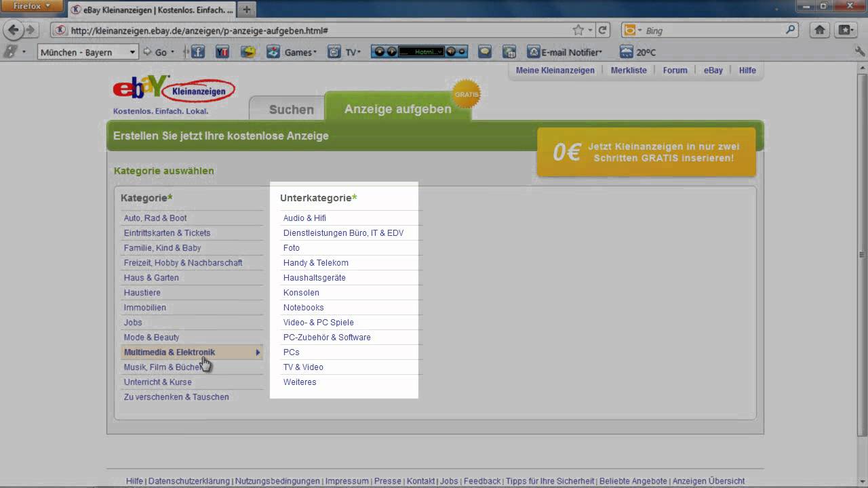This screenshot has height=488, width=868.
Task: Click the 0€ GRATIS inserieren banner
Action: click(646, 152)
